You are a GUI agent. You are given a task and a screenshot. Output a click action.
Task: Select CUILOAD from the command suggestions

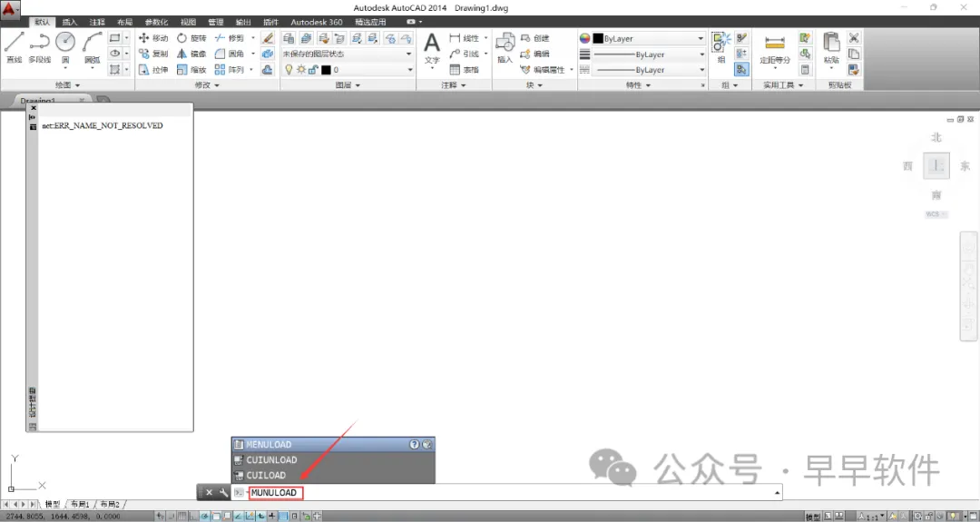pos(333,475)
